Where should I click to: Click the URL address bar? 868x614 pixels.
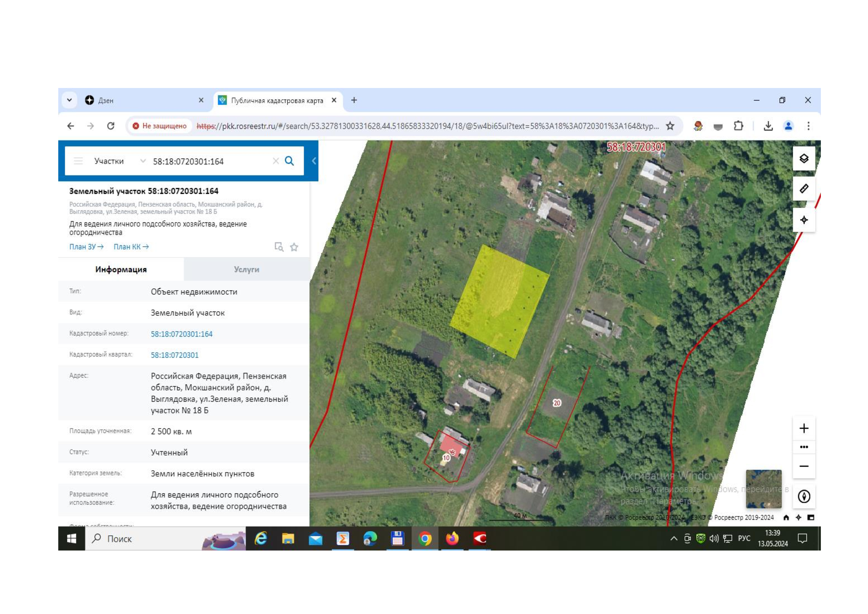[427, 126]
